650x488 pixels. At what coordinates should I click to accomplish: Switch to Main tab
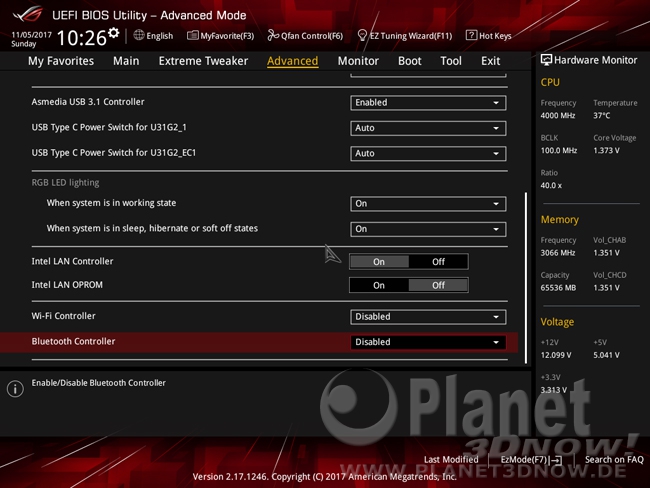[x=126, y=61]
